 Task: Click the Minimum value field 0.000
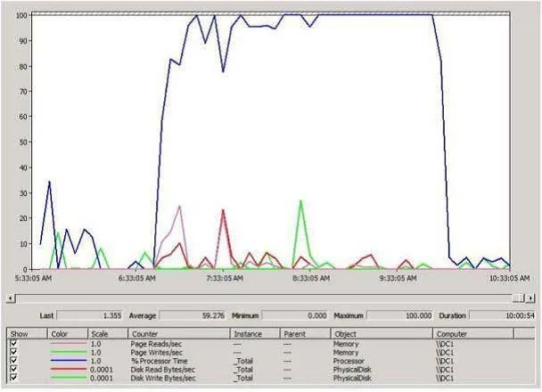294,315
